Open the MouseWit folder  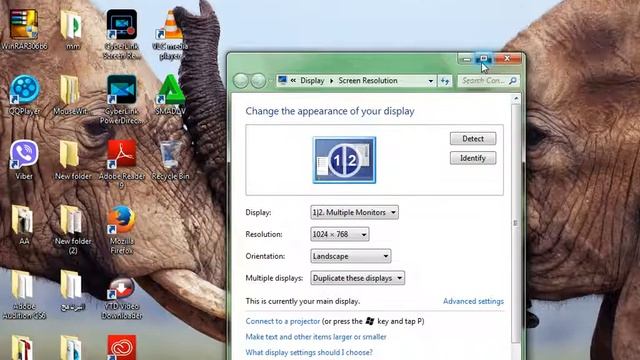(70, 95)
